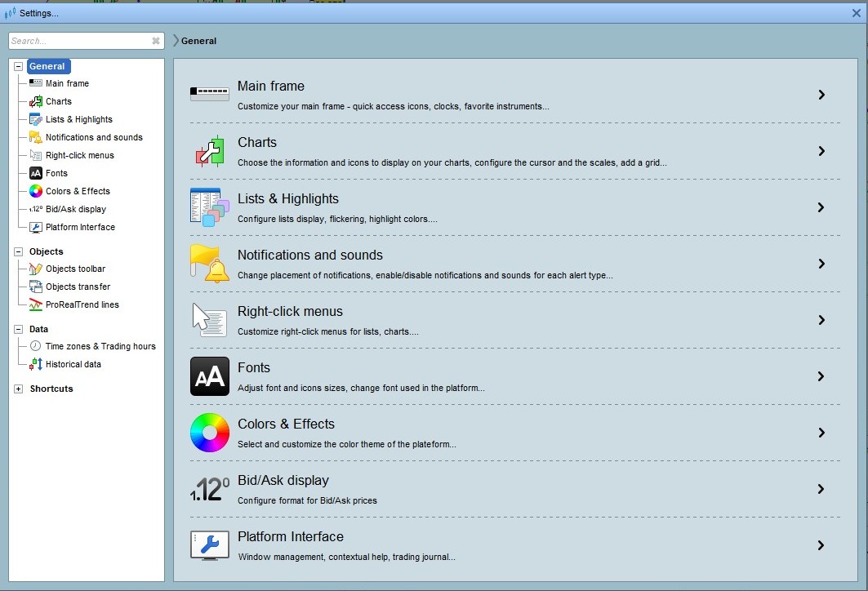The height and width of the screenshot is (591, 868).
Task: Open the Notifications and sounds heading
Action: click(310, 256)
